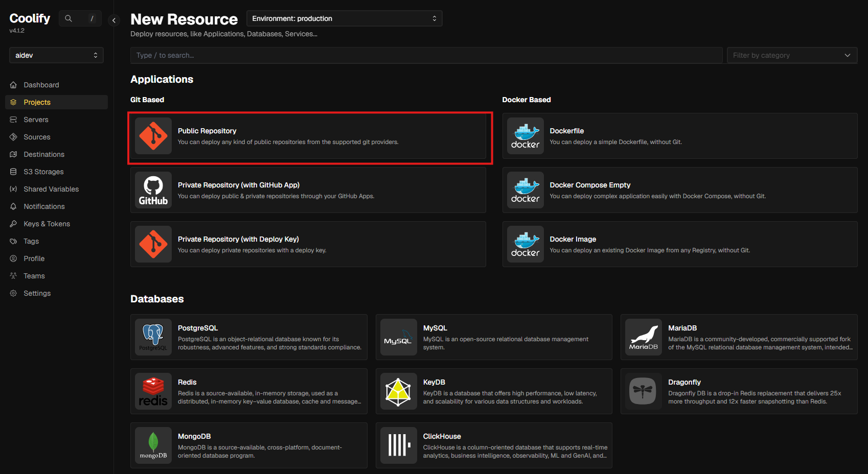Viewport: 868px width, 474px height.
Task: Choose the PostgreSQL database title
Action: tap(198, 328)
